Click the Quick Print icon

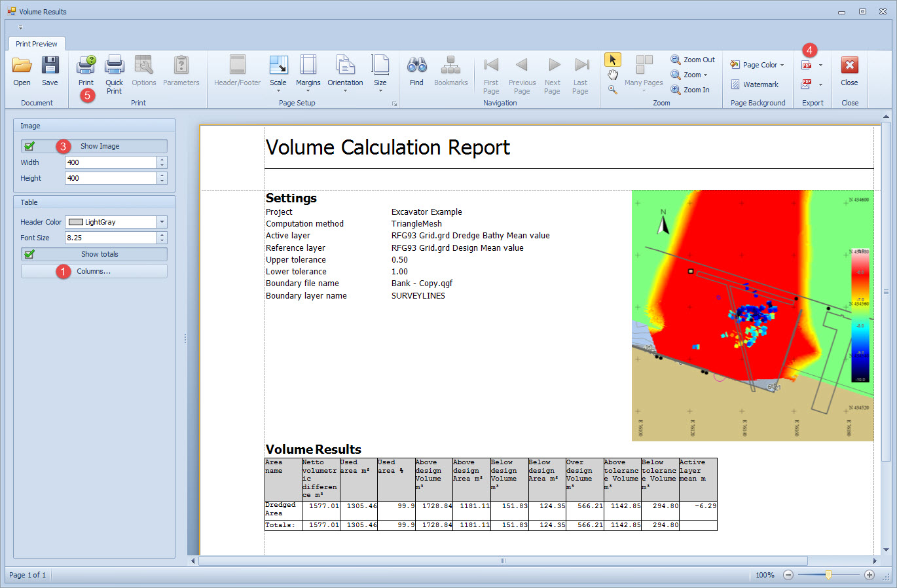(114, 65)
